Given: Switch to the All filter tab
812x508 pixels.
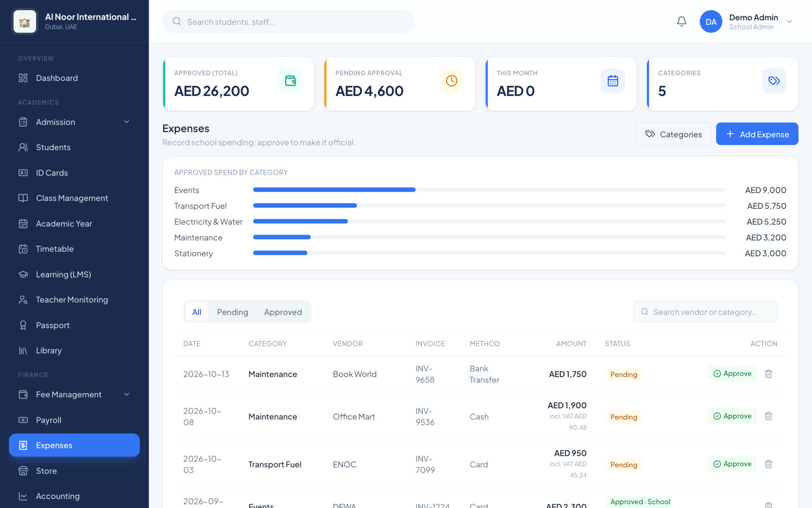Looking at the screenshot, I should (x=197, y=312).
